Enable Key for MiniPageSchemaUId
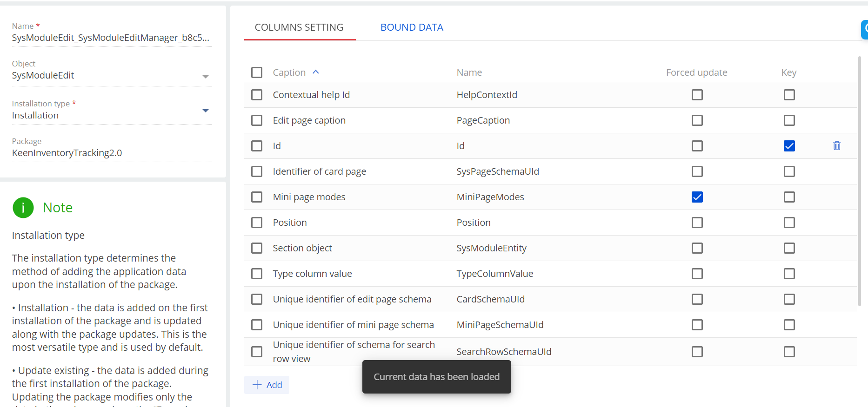The height and width of the screenshot is (407, 868). pos(789,325)
